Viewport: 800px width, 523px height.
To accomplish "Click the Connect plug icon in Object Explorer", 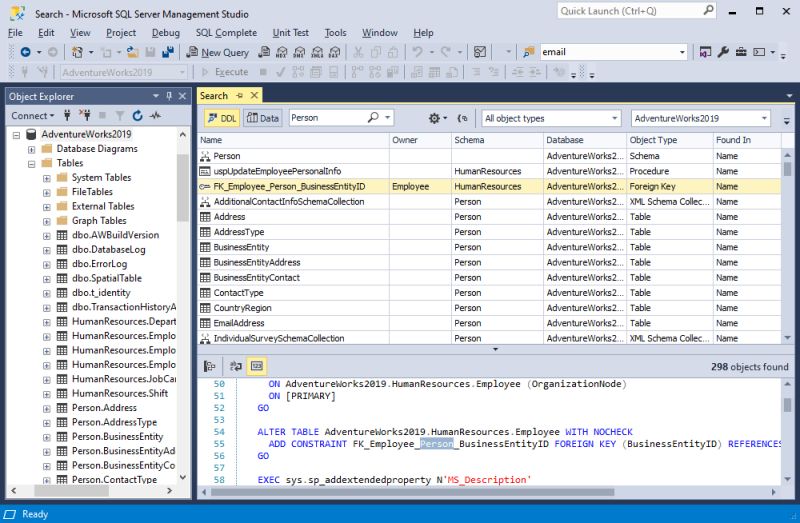I will coord(67,115).
